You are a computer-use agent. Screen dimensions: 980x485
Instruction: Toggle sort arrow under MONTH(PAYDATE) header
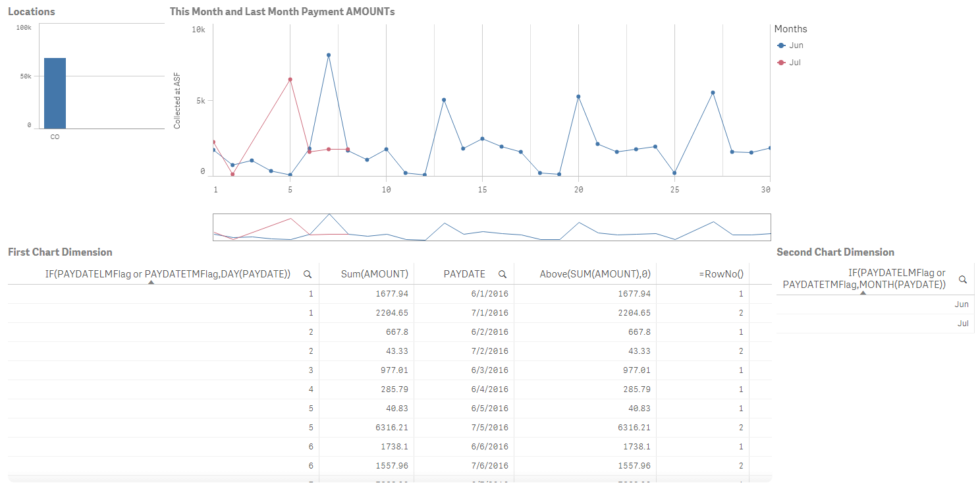click(x=863, y=292)
